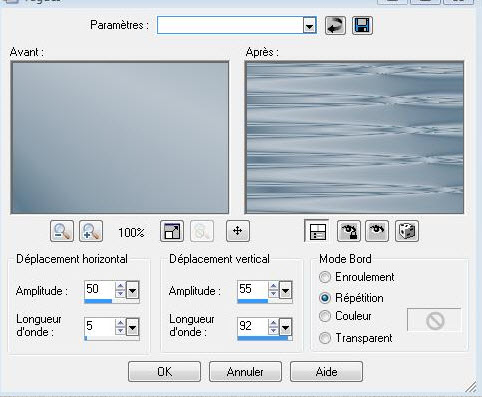The width and height of the screenshot is (482, 397).
Task: Open horizontal Longueur d'onde slider dropdown
Action: pyautogui.click(x=132, y=328)
